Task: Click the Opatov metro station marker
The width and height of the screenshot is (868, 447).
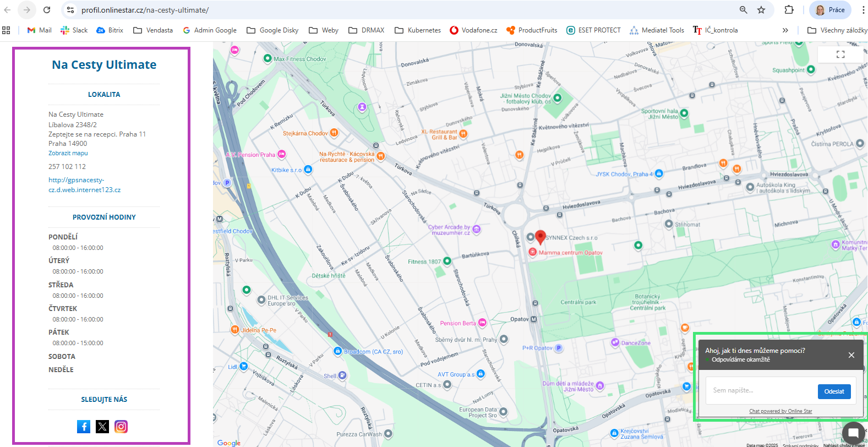Action: point(533,319)
